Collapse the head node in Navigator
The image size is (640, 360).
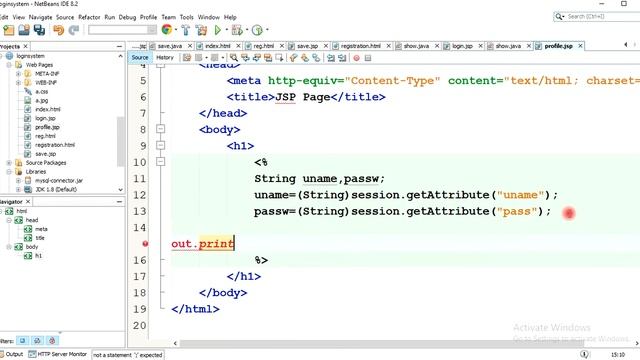[9, 220]
